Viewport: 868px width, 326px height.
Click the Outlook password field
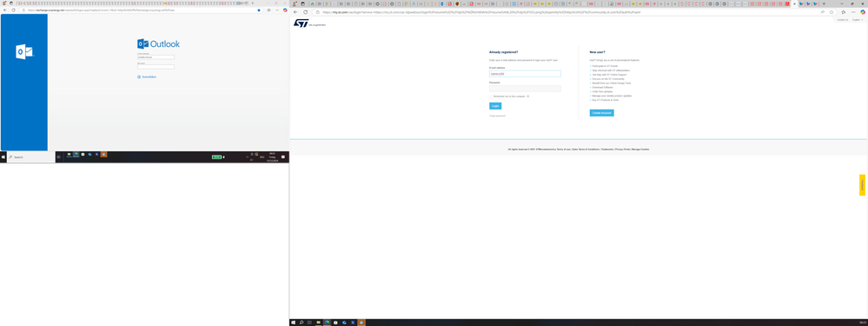[156, 67]
